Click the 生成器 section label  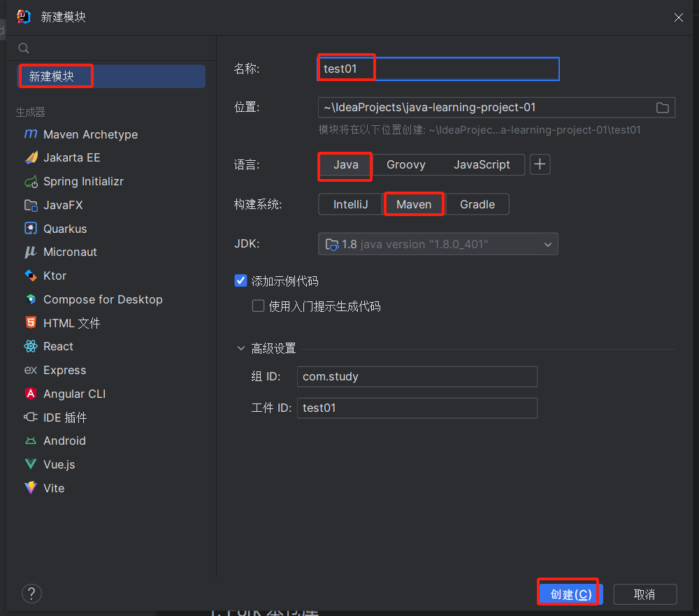31,112
